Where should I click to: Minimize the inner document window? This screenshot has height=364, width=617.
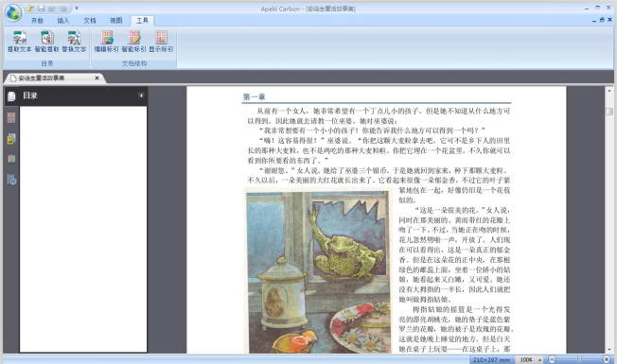pos(594,20)
